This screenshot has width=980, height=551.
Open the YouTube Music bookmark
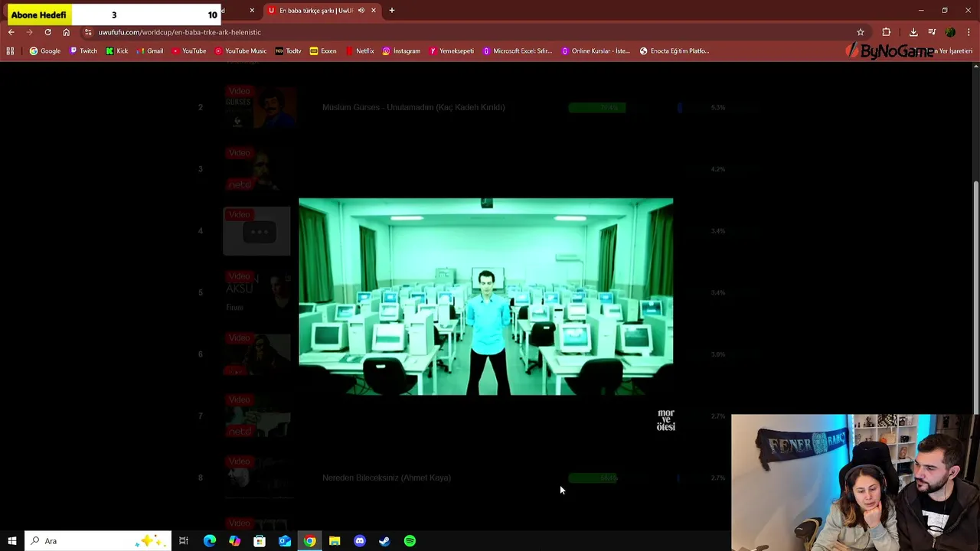(240, 51)
